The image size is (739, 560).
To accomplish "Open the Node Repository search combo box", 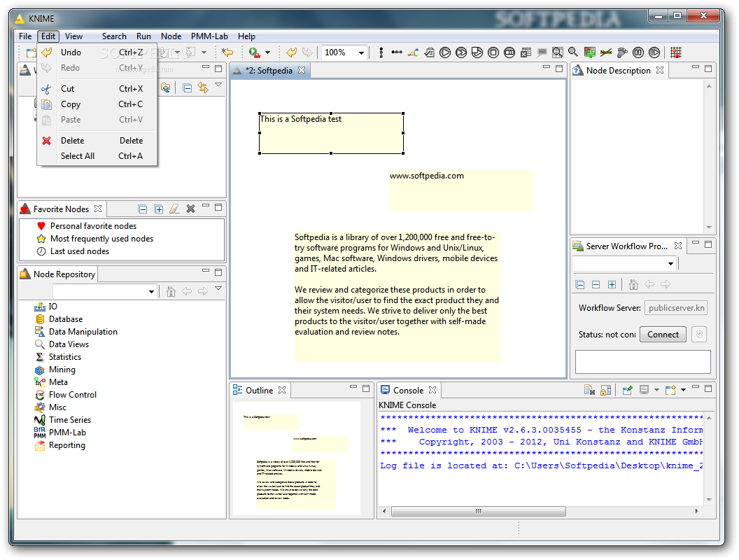I will (x=104, y=291).
